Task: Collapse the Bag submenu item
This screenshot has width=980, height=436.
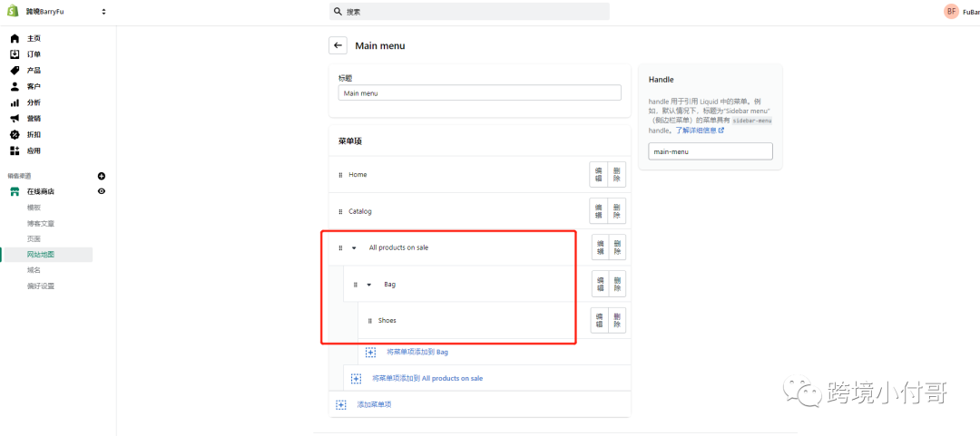Action: point(368,285)
